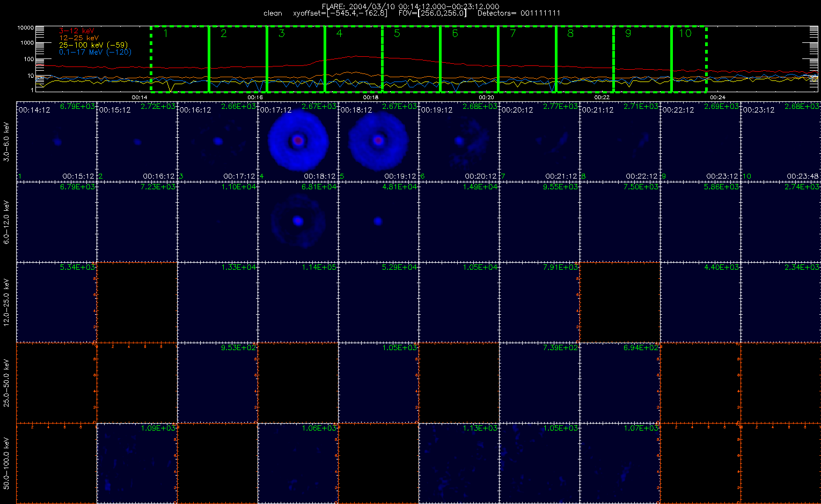Click the blue '0.1-17 MeV (-120)' legend entry
The image size is (821, 504).
pos(95,52)
